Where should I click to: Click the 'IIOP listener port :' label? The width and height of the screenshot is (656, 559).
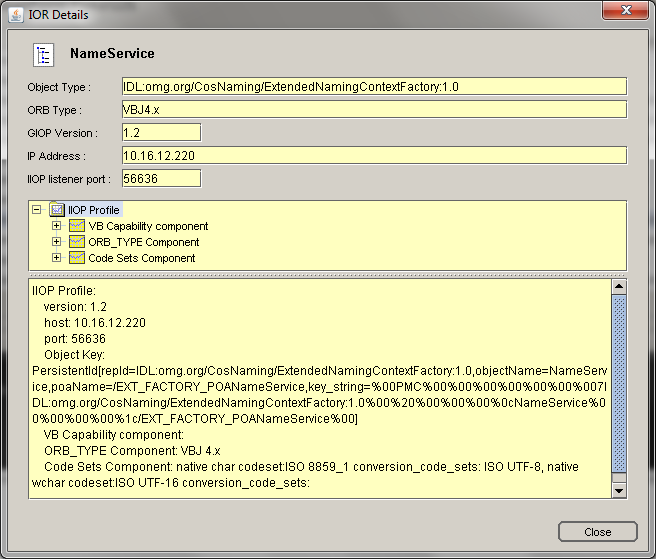(69, 179)
